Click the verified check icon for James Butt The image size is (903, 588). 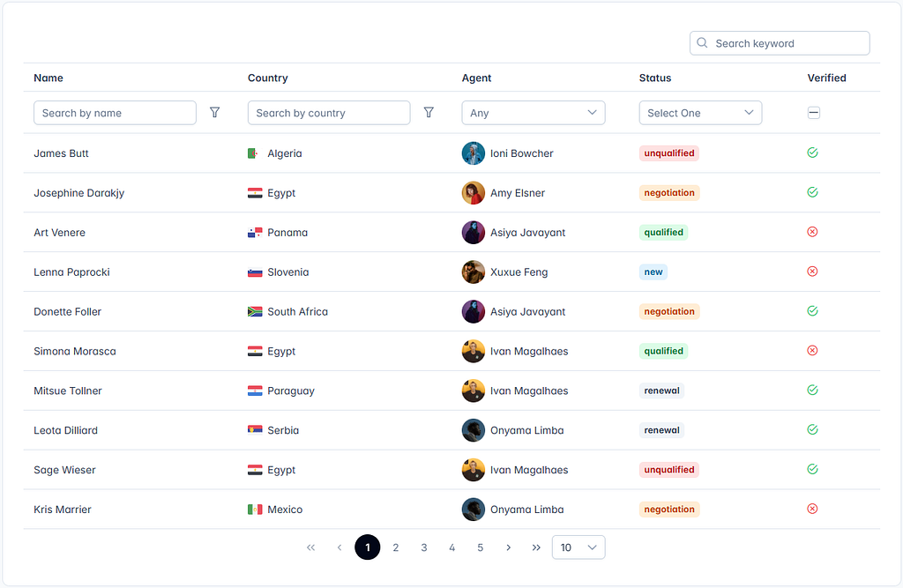coord(812,153)
